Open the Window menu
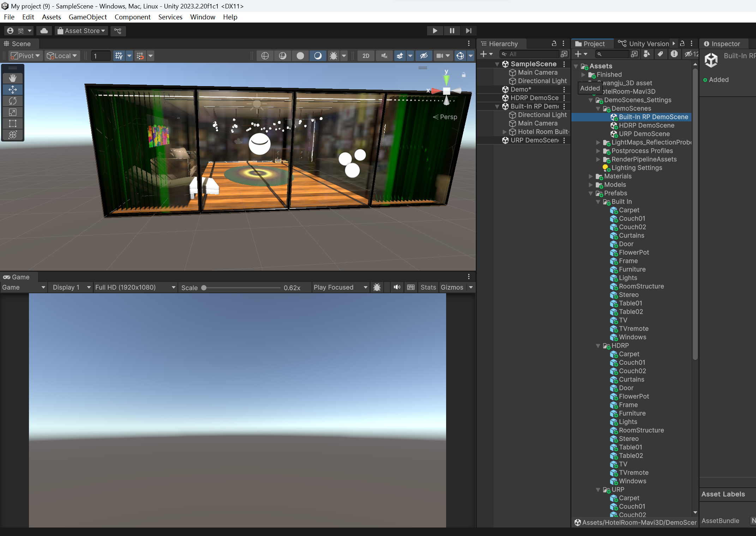The height and width of the screenshot is (536, 756). (x=203, y=17)
